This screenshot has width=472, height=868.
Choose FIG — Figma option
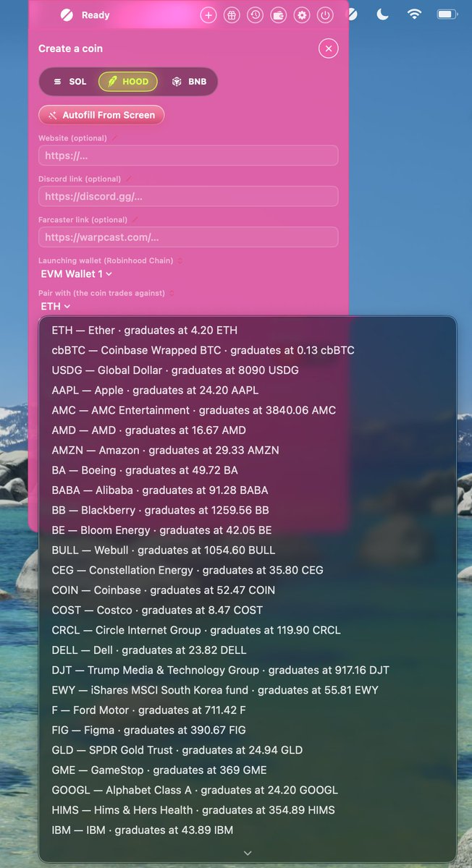(248, 731)
